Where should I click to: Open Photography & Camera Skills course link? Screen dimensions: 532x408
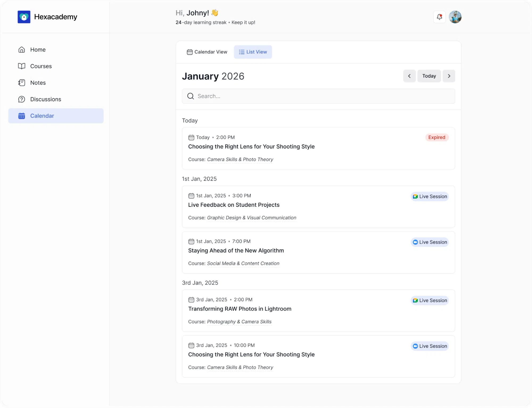click(239, 322)
